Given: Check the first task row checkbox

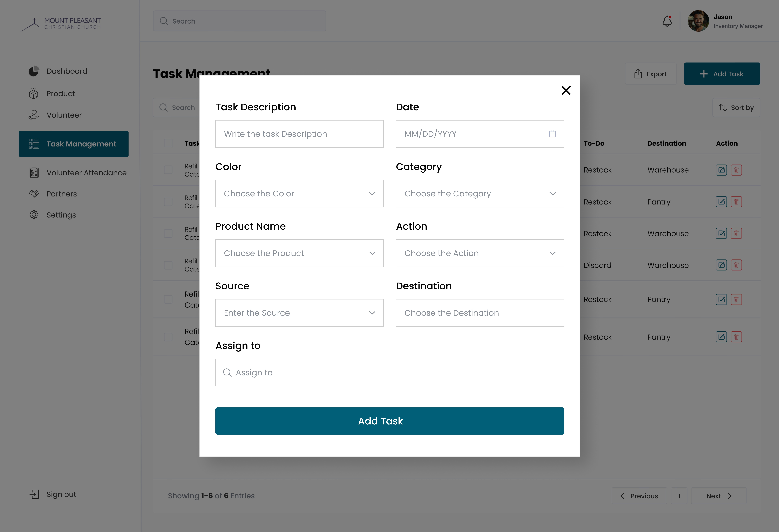Looking at the screenshot, I should click(x=168, y=170).
